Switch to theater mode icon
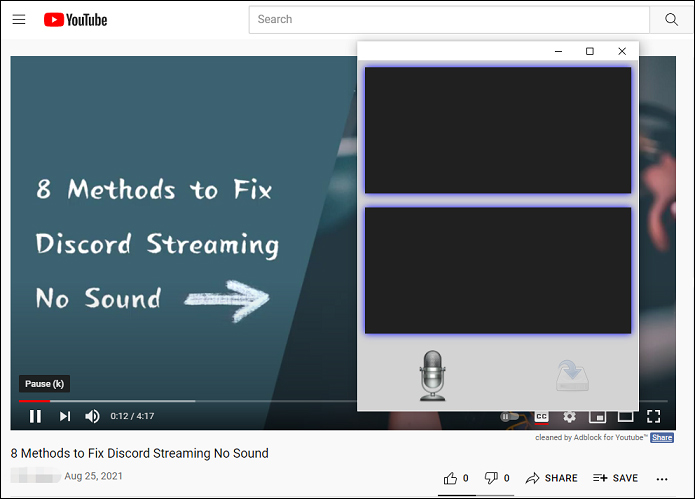The height and width of the screenshot is (499, 695). click(625, 417)
